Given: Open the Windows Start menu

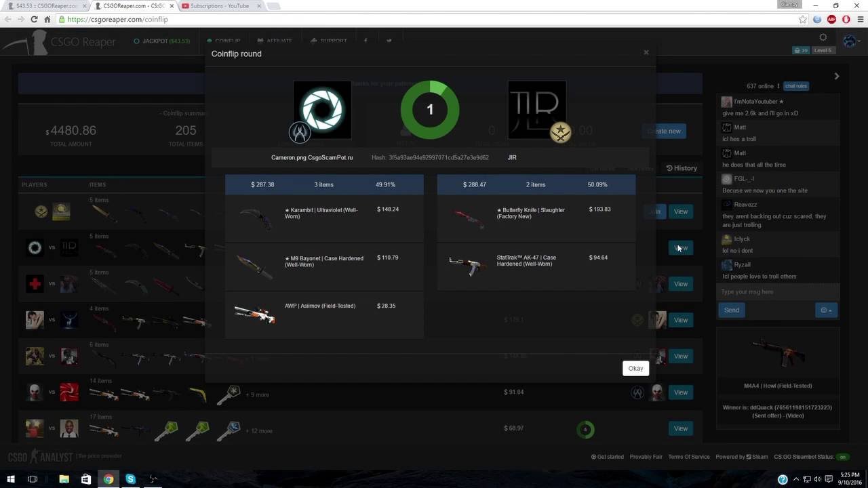Looking at the screenshot, I should 10,479.
